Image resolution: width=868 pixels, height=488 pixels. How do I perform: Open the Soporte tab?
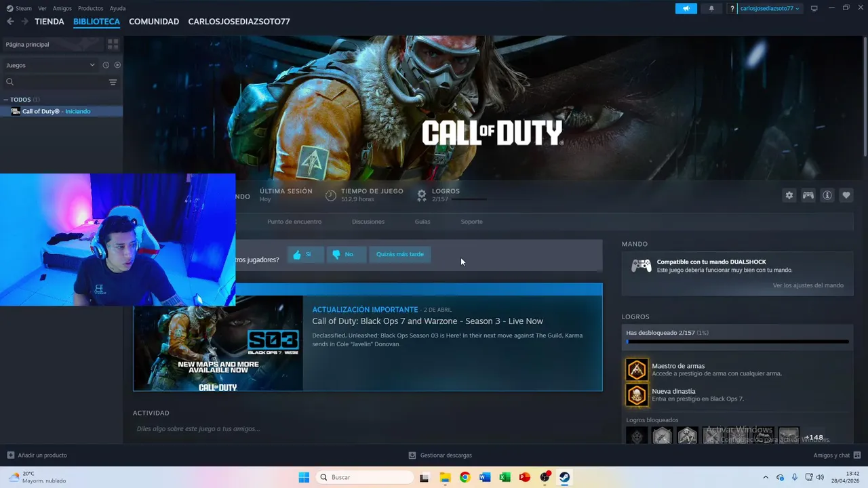click(x=472, y=222)
